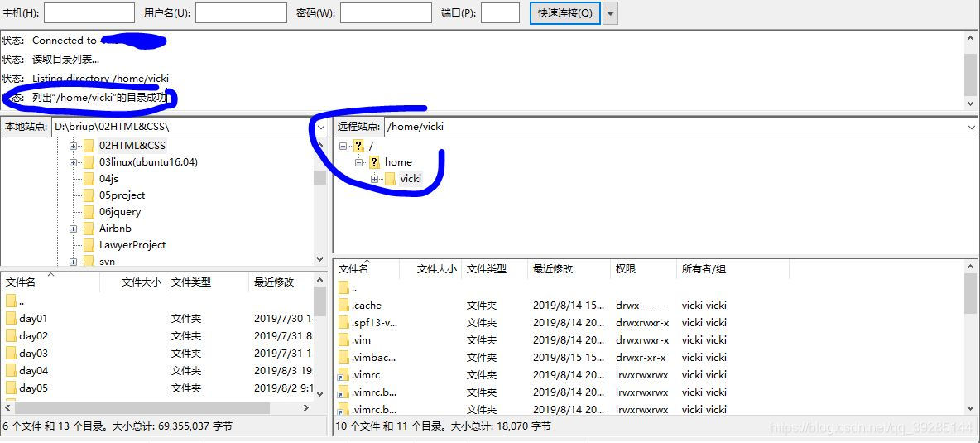Expand the 02HTML&CSS tree node
Viewport: 980px width, 443px height.
(73, 146)
